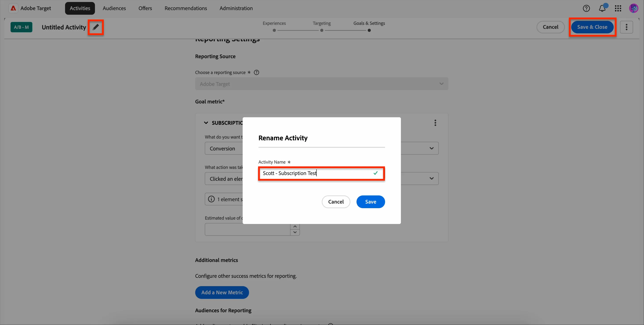Open the goal metric three-dot menu
The image size is (644, 325).
[435, 123]
